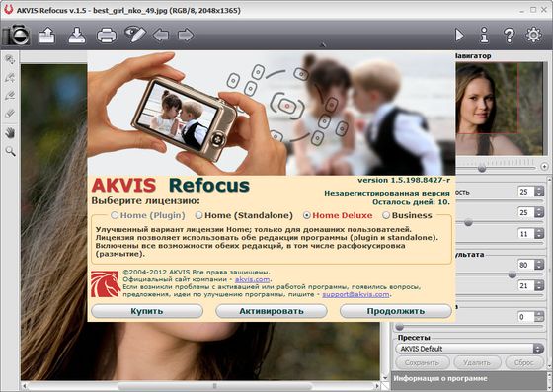Image resolution: width=553 pixels, height=392 pixels.
Task: Click the Продолжить button
Action: click(395, 311)
